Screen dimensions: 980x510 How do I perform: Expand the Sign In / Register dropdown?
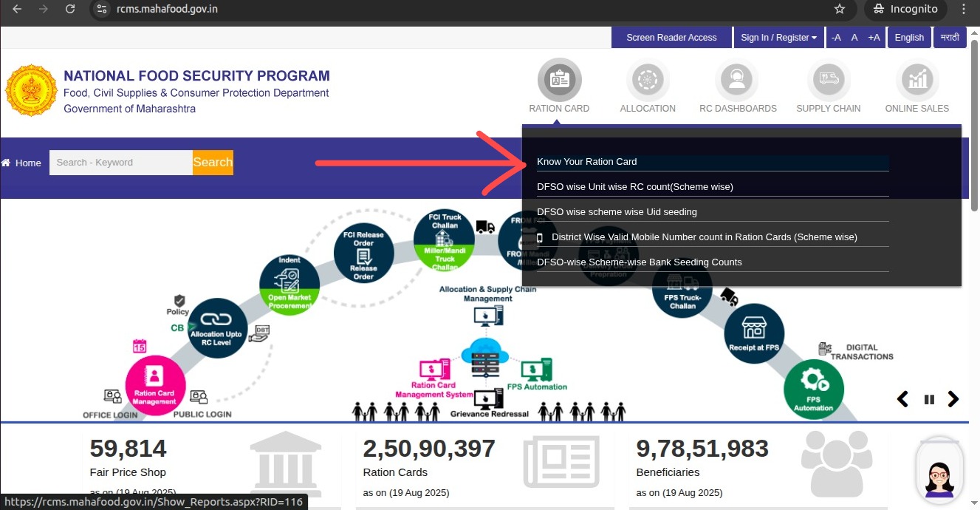pyautogui.click(x=778, y=38)
